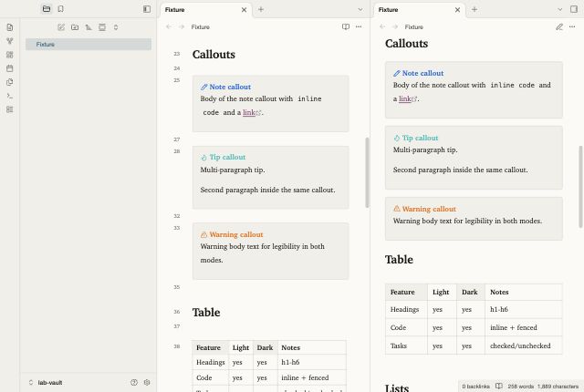Switch to the right pane Fixture tab
This screenshot has height=392, width=584.
click(420, 10)
